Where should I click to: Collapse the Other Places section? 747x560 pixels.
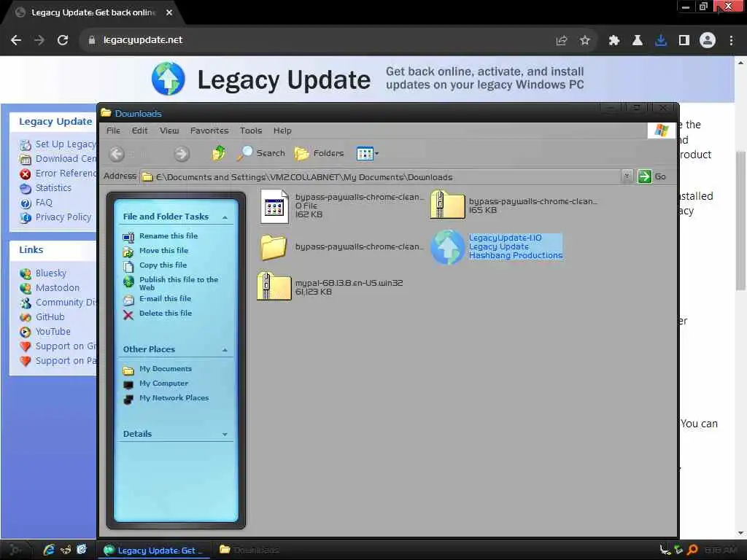click(225, 350)
